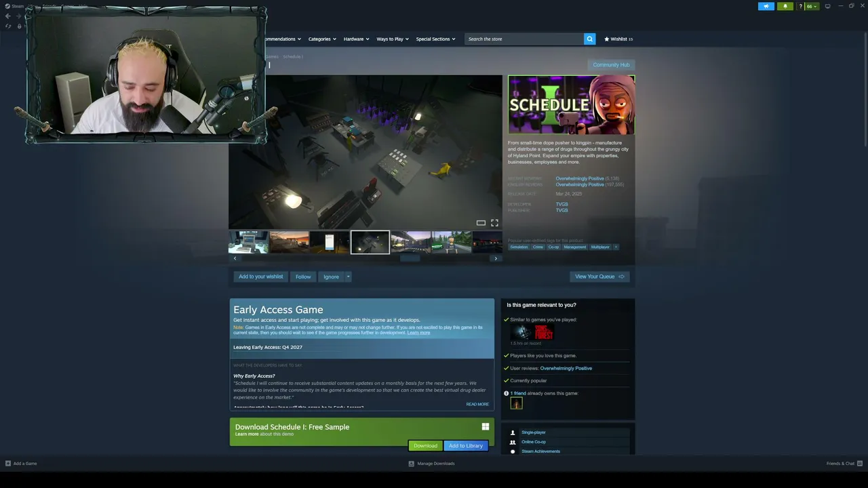
Task: Click the page vertical scrollbar
Action: point(865,88)
